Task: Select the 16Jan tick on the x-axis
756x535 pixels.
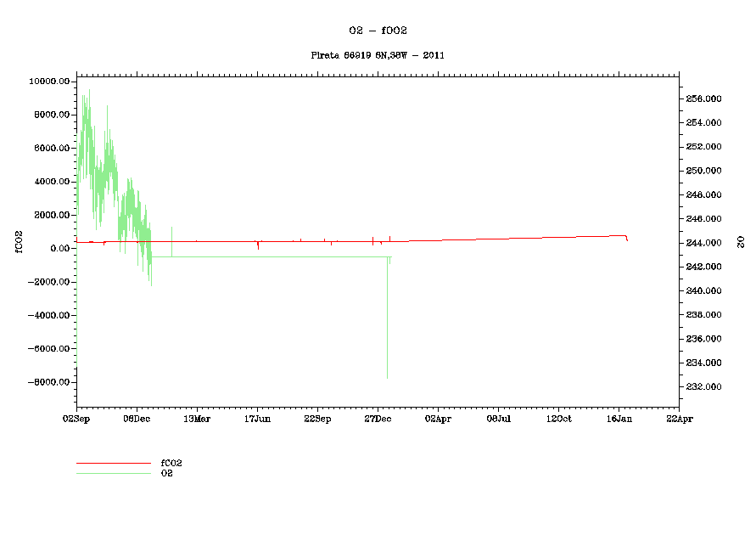Action: tap(619, 419)
